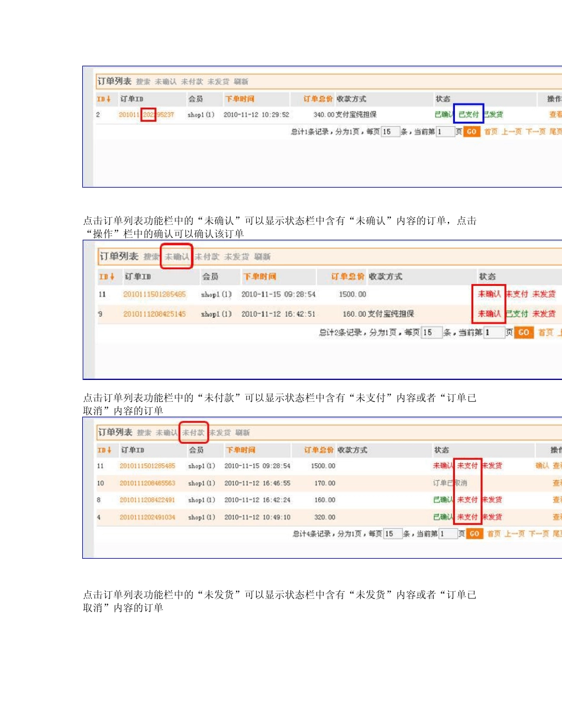Viewport: 562px width, 728px height.
Task: Sort by 订单总价 in the two-record list
Action: pos(348,276)
